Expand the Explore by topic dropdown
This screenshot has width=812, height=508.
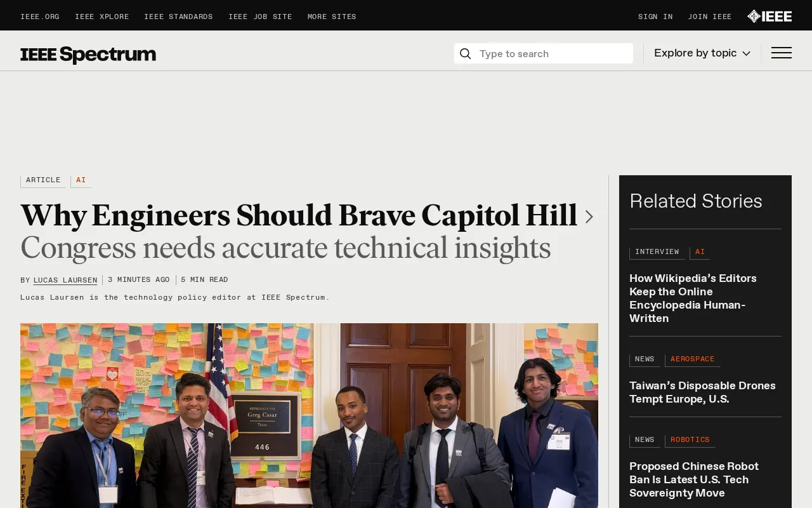702,53
